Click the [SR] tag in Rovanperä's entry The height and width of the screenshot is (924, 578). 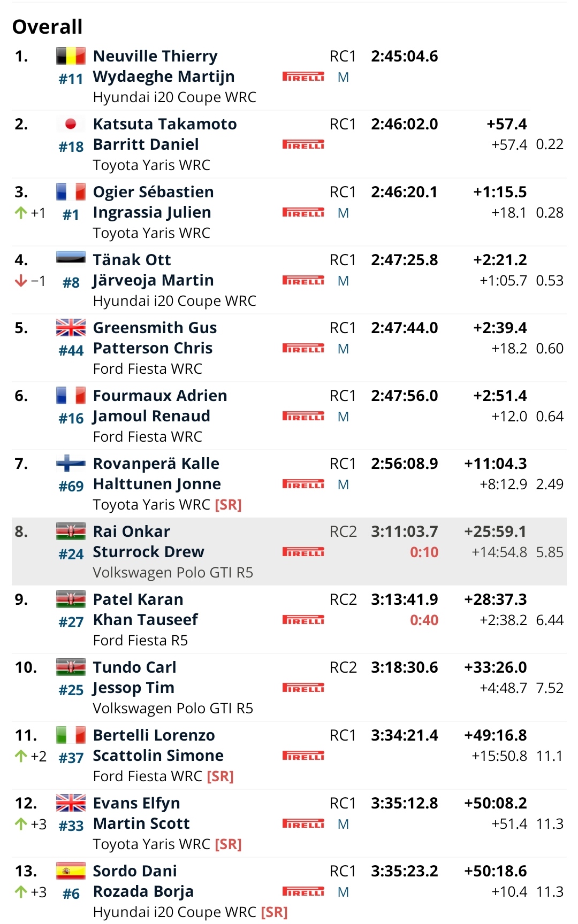tap(229, 505)
